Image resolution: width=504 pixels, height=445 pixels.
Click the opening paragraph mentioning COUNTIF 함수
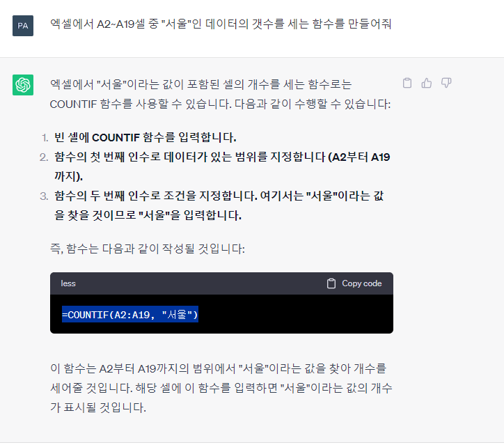point(220,94)
